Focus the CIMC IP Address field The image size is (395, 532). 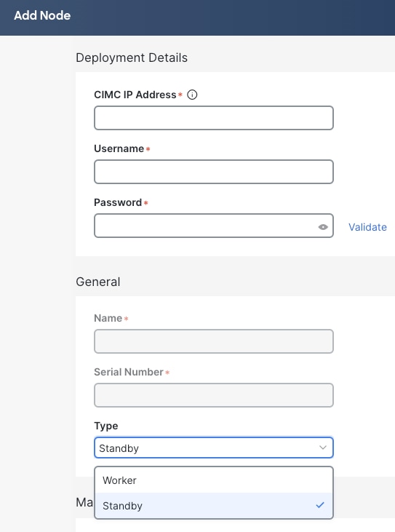[214, 118]
